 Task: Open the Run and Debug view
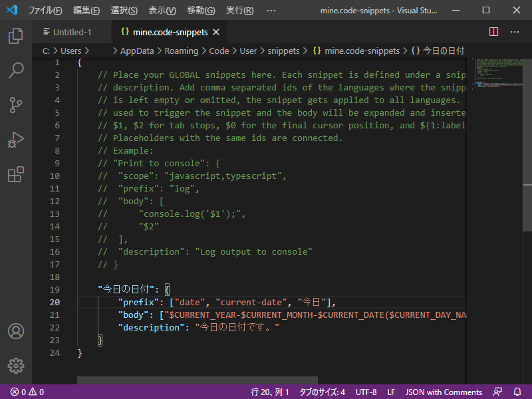point(15,140)
